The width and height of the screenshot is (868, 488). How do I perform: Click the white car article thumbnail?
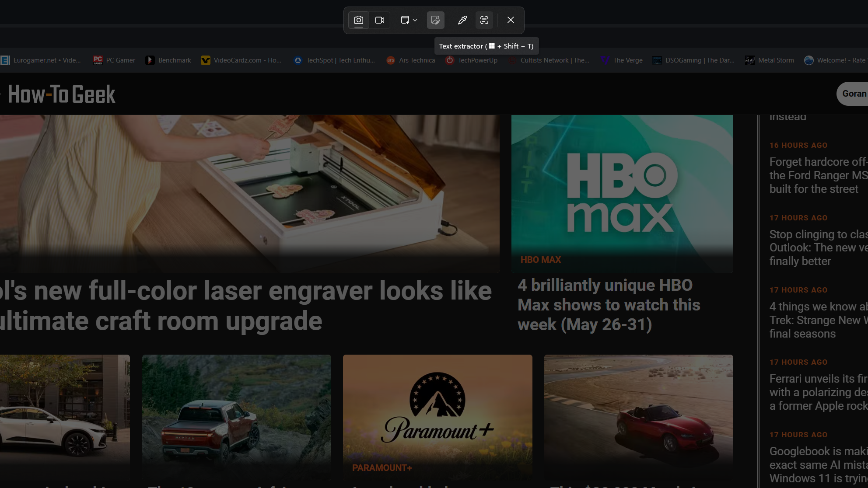pyautogui.click(x=65, y=418)
